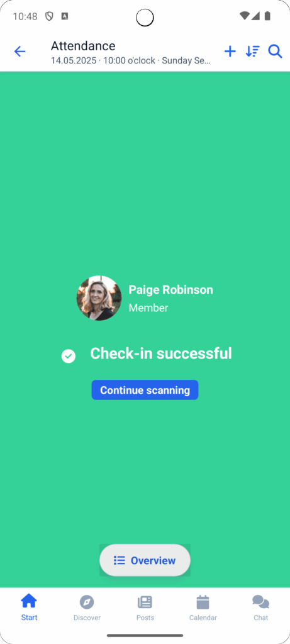Open the Start tab in the bottom bar
This screenshot has height=644, width=290.
coord(29,608)
